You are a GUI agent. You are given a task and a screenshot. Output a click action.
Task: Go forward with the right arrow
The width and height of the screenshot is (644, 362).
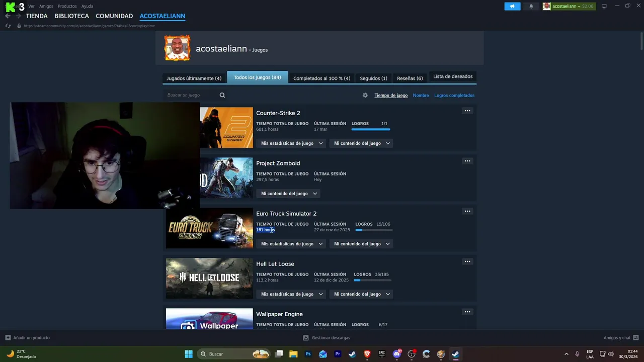point(18,16)
